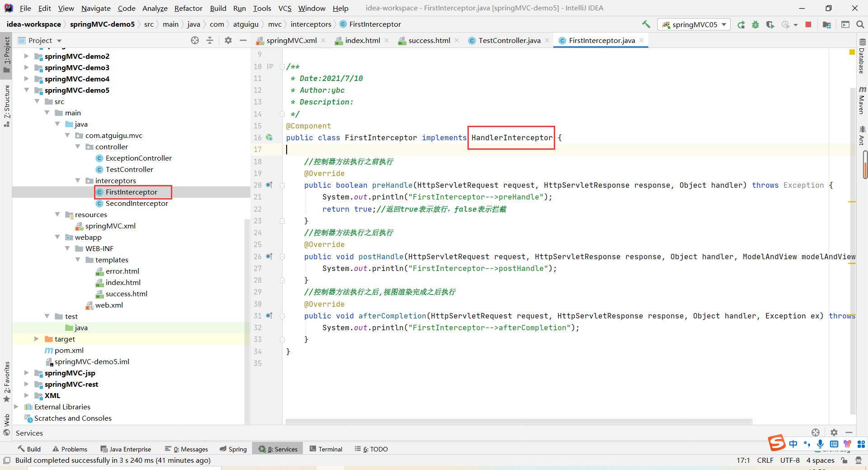Viewport: 868px width, 470px height.
Task: Collapse the interceptors package
Action: [78, 180]
